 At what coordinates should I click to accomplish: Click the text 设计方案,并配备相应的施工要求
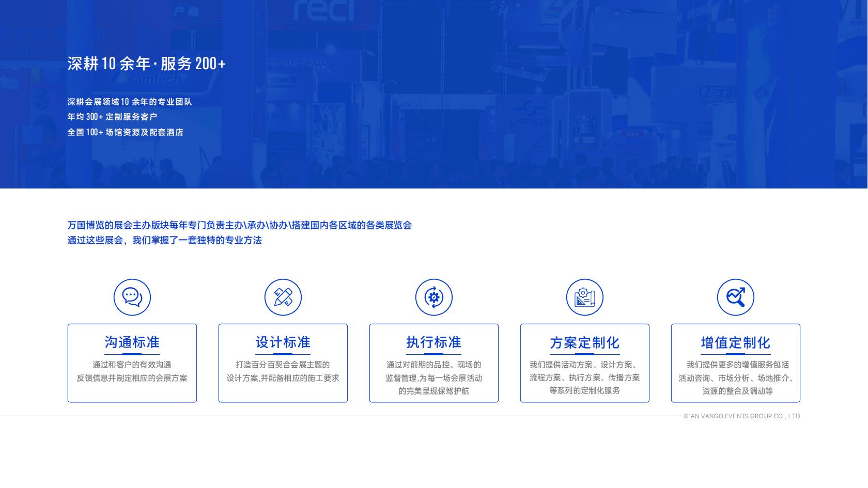tap(283, 378)
